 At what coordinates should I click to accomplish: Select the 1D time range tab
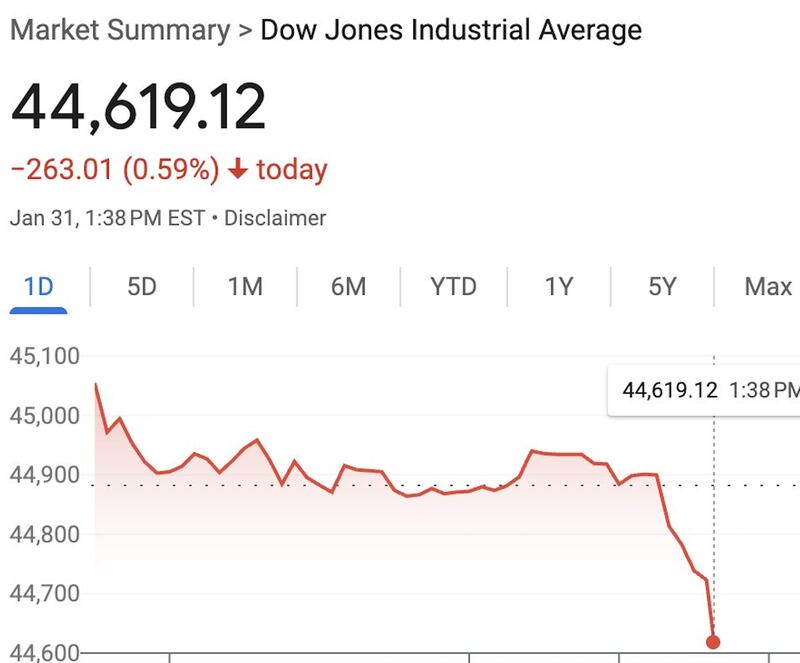[x=38, y=287]
